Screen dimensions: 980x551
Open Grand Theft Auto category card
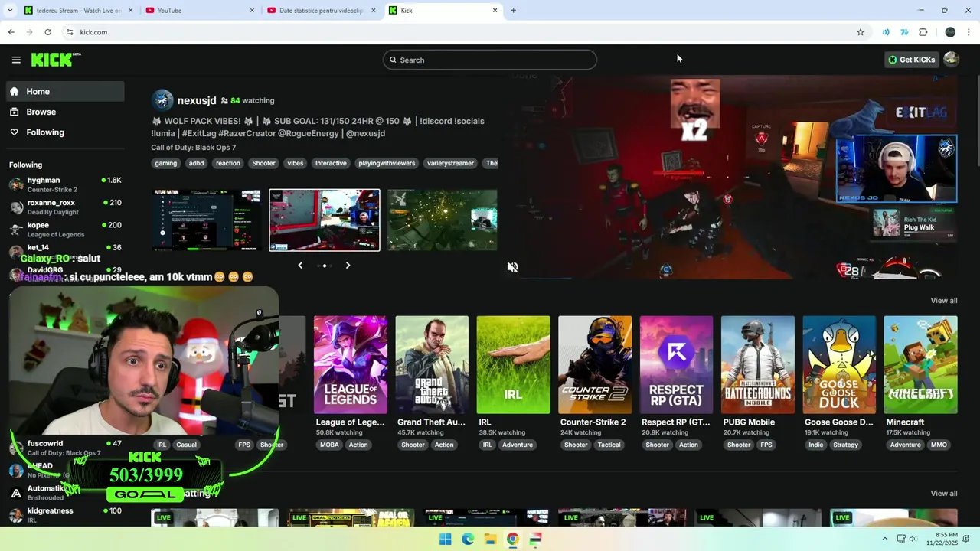click(x=432, y=365)
